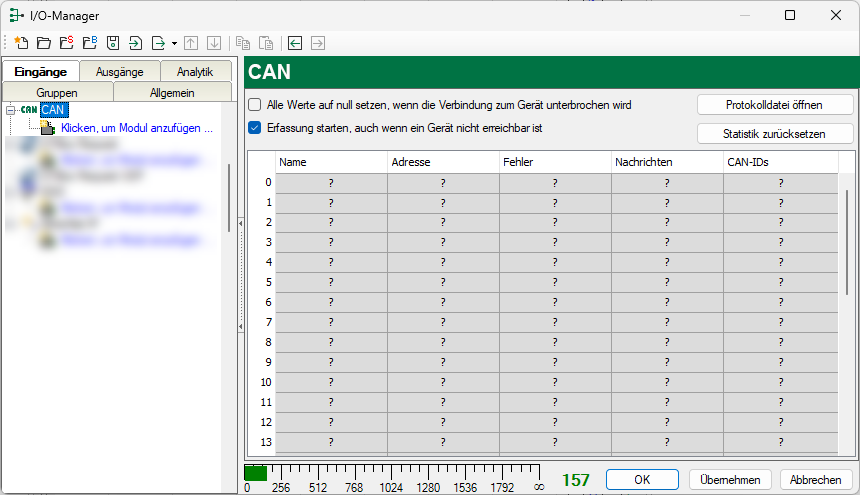This screenshot has width=860, height=495.
Task: Select row 0 in the table
Action: [262, 183]
